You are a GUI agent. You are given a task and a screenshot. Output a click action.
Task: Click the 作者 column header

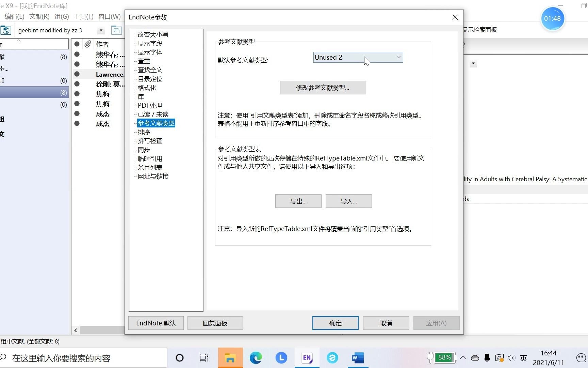tap(102, 44)
